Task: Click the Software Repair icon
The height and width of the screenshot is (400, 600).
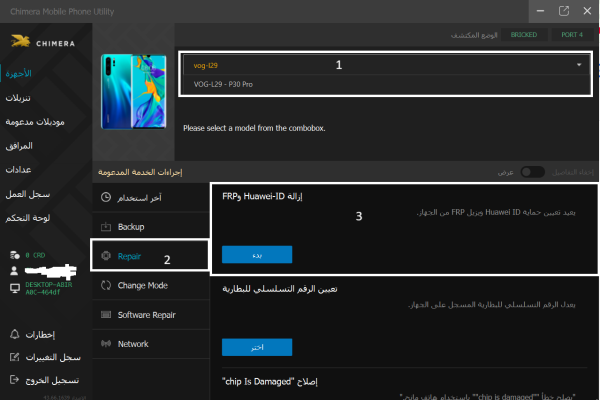Action: pyautogui.click(x=106, y=315)
